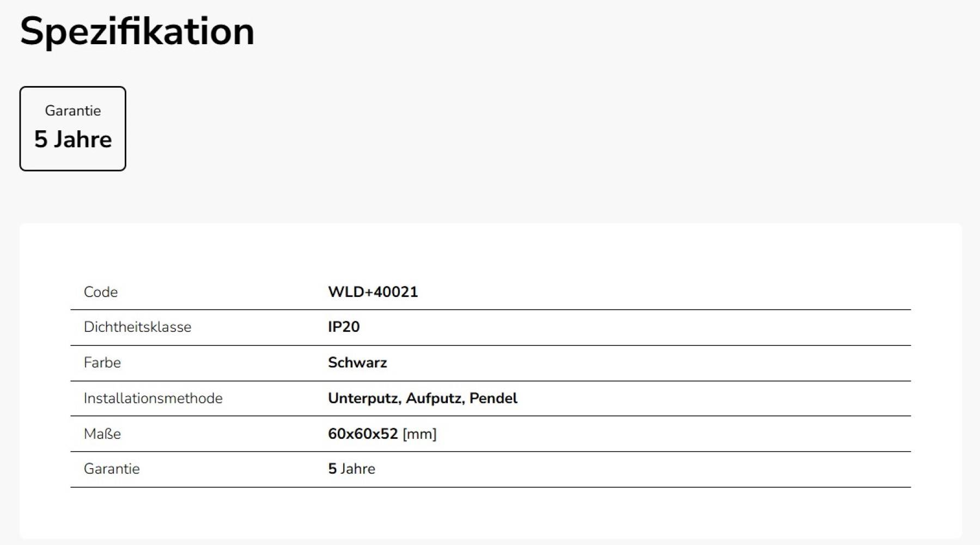This screenshot has height=545, width=980.
Task: Click the word Aufputz
Action: 434,398
